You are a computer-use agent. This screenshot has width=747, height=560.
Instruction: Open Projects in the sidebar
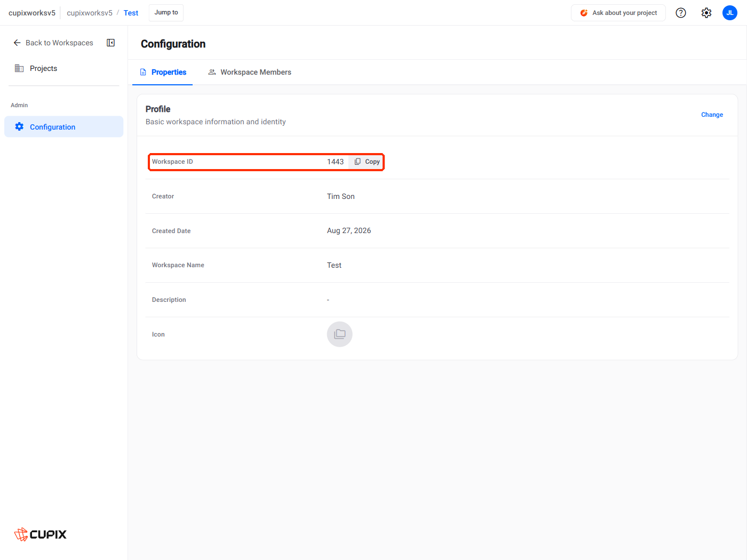pyautogui.click(x=64, y=68)
